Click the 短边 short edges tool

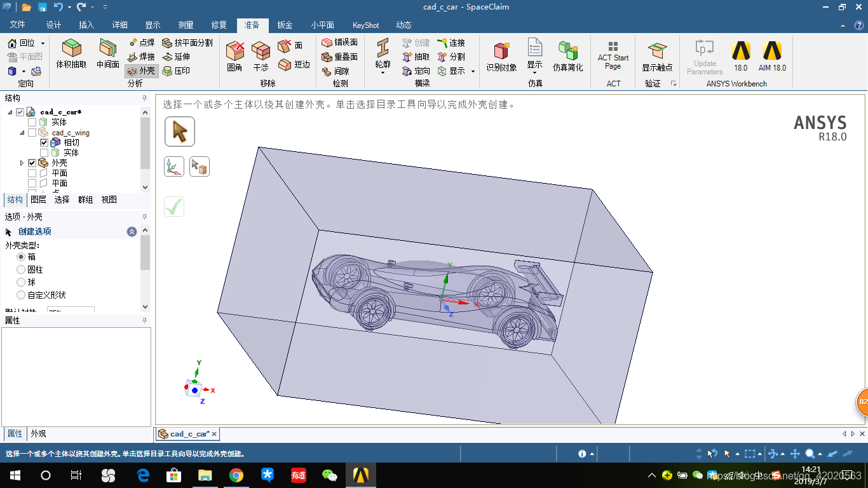pyautogui.click(x=294, y=64)
